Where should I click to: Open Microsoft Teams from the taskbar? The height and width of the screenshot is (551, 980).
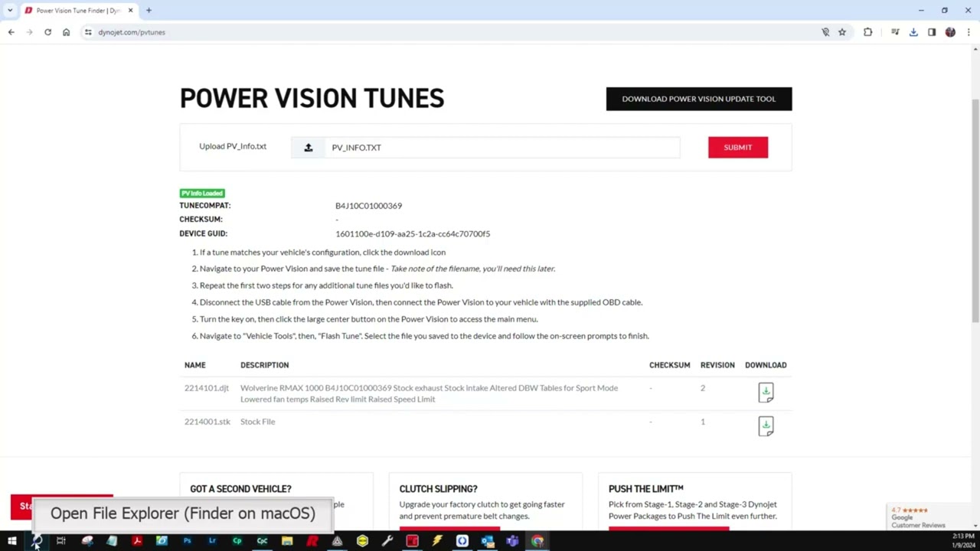point(512,541)
